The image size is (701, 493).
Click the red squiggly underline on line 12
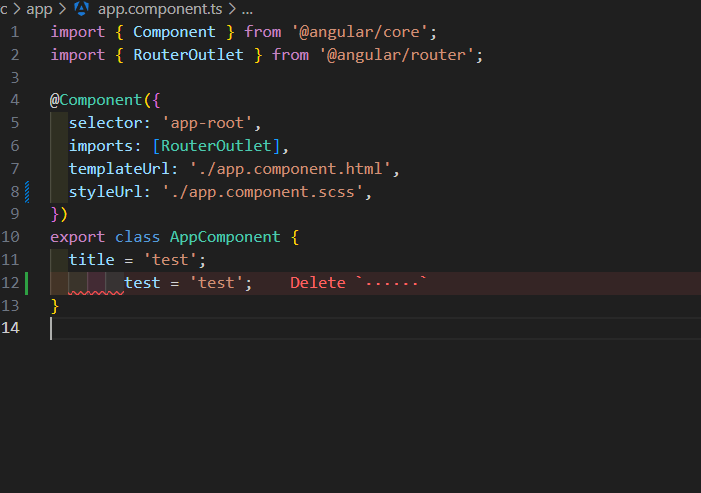tap(96, 293)
